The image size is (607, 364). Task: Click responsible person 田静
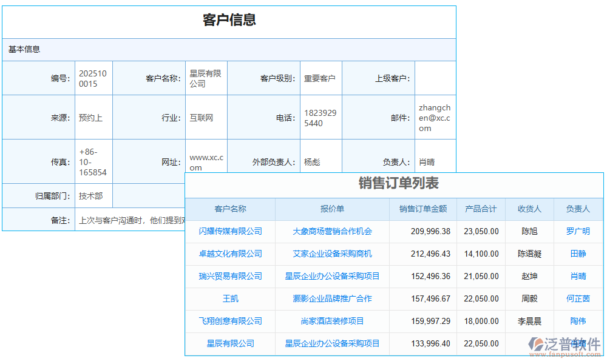pyautogui.click(x=580, y=254)
